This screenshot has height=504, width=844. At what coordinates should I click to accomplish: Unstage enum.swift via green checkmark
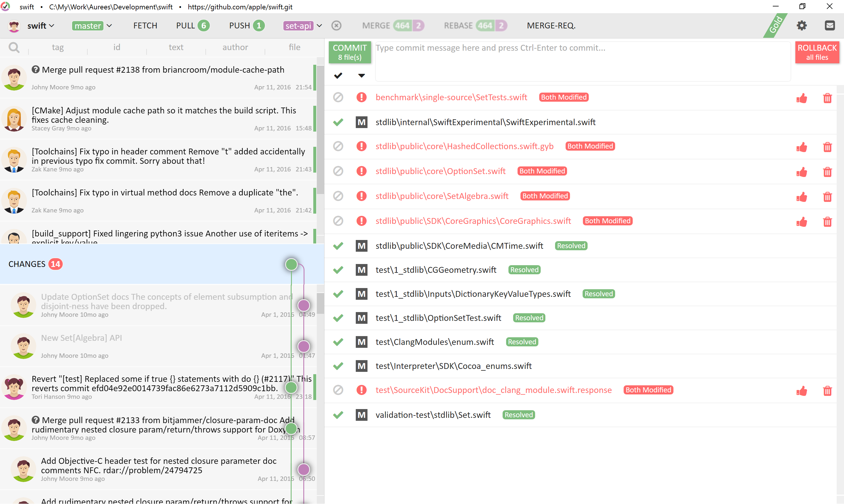[338, 342]
